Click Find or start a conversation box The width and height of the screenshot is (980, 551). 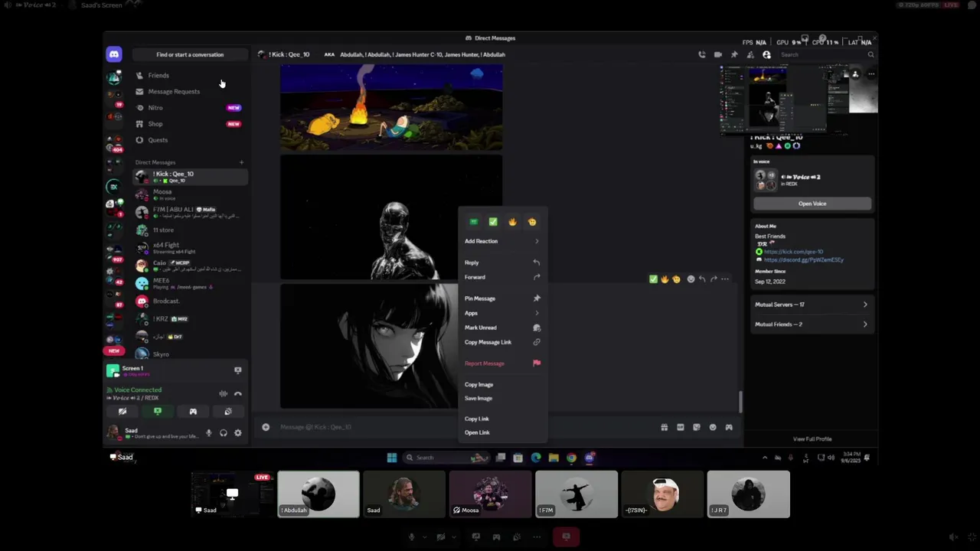(x=190, y=54)
